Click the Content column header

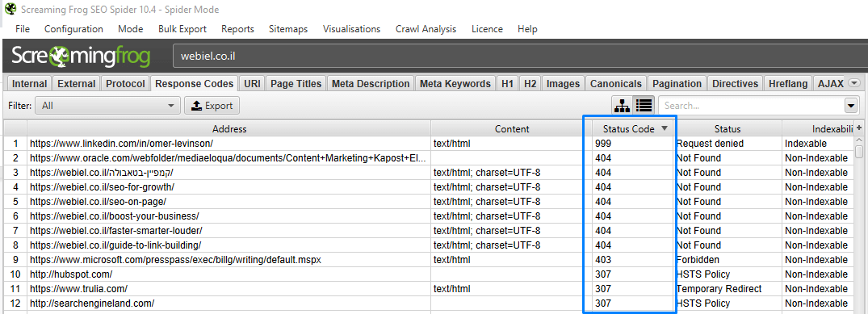512,128
